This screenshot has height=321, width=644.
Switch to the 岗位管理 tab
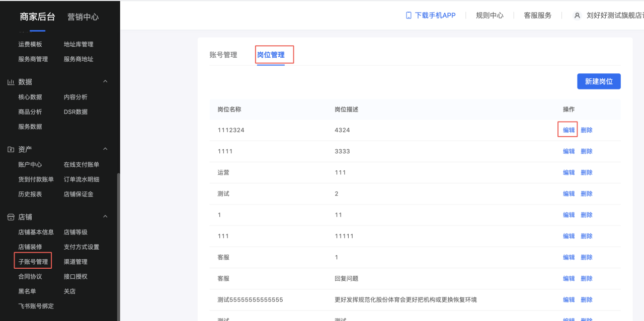(x=274, y=54)
